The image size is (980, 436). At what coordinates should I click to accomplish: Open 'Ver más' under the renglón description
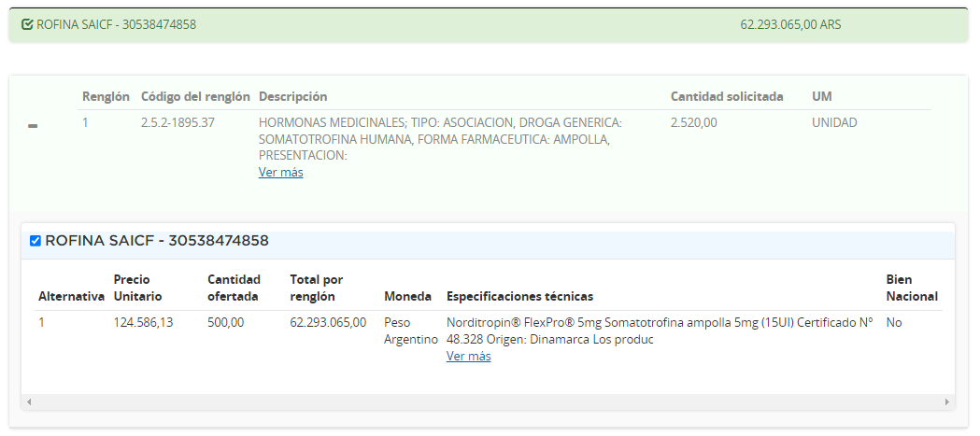(280, 172)
